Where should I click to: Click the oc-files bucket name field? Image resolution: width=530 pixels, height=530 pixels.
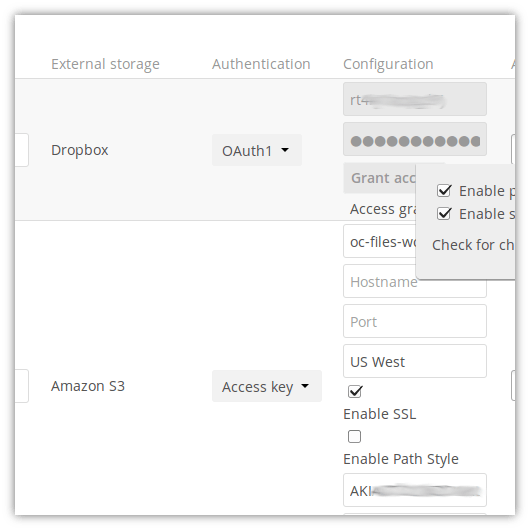pyautogui.click(x=380, y=241)
